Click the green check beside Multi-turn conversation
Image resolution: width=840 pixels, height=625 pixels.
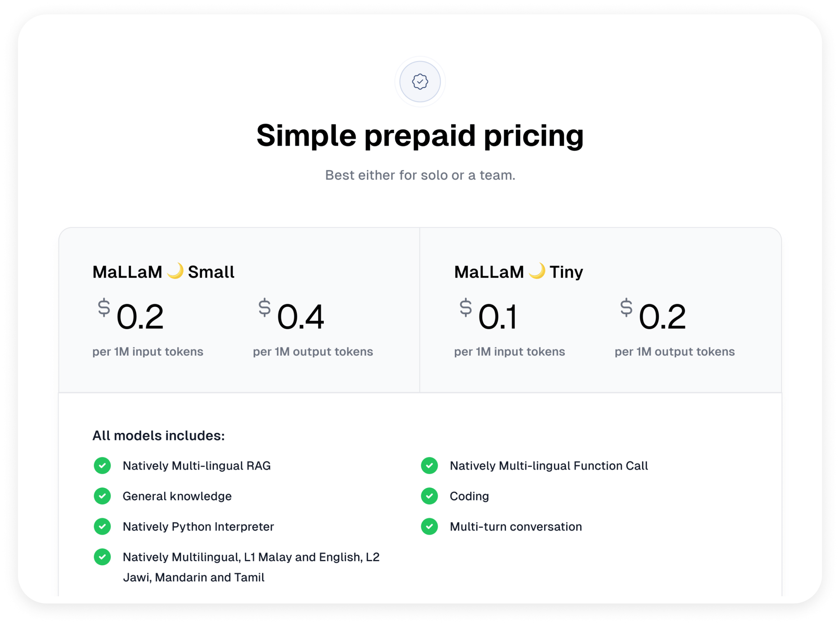pos(429,526)
